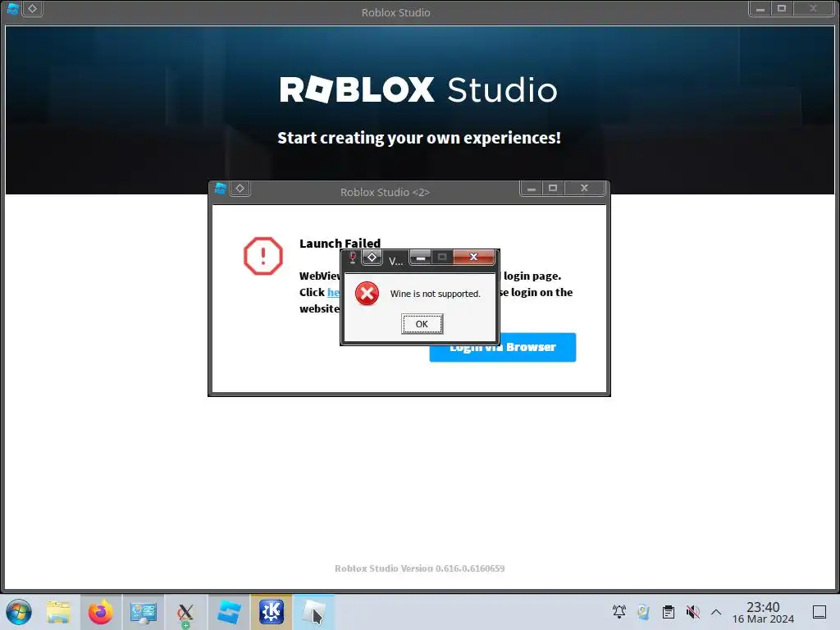Open notifications bell in system tray

619,612
